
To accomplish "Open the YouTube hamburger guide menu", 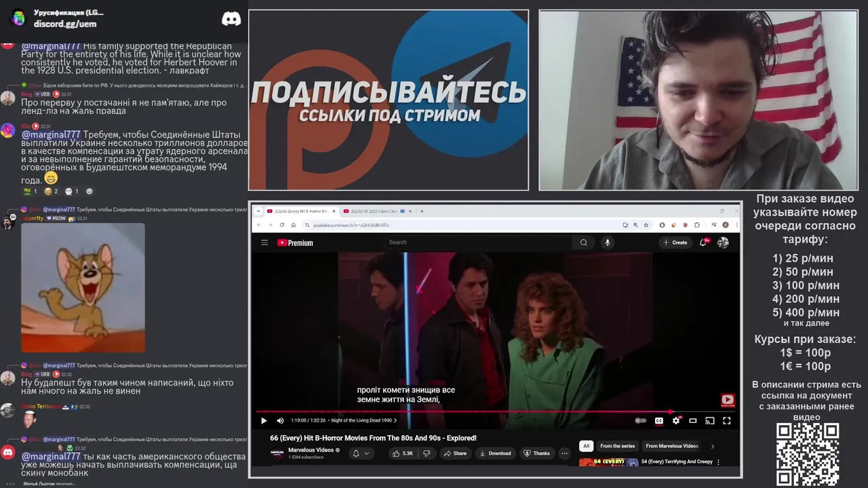I will pos(264,243).
